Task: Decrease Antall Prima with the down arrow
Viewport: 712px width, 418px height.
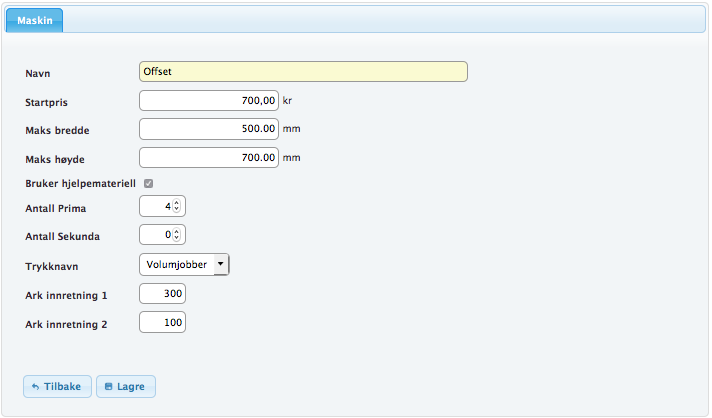Action: (x=177, y=210)
